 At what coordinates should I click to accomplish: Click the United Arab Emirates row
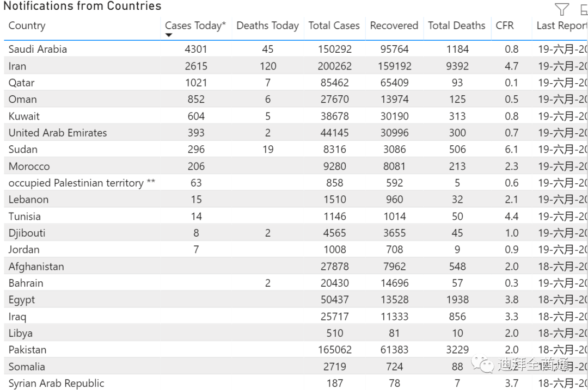(58, 133)
